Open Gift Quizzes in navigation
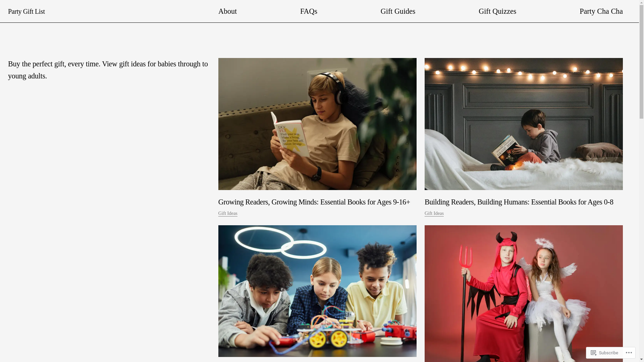This screenshot has height=362, width=644. point(497,11)
